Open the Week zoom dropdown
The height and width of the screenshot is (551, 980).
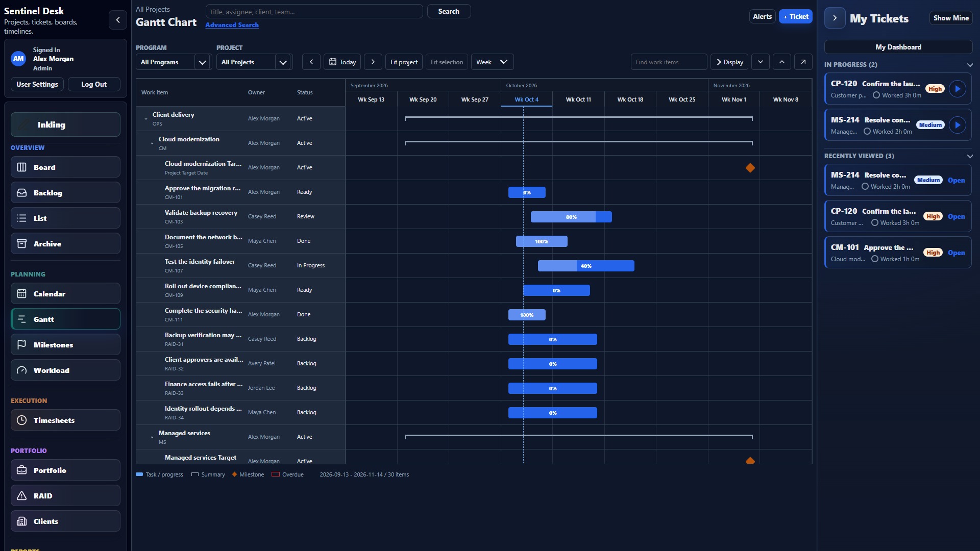(x=492, y=62)
